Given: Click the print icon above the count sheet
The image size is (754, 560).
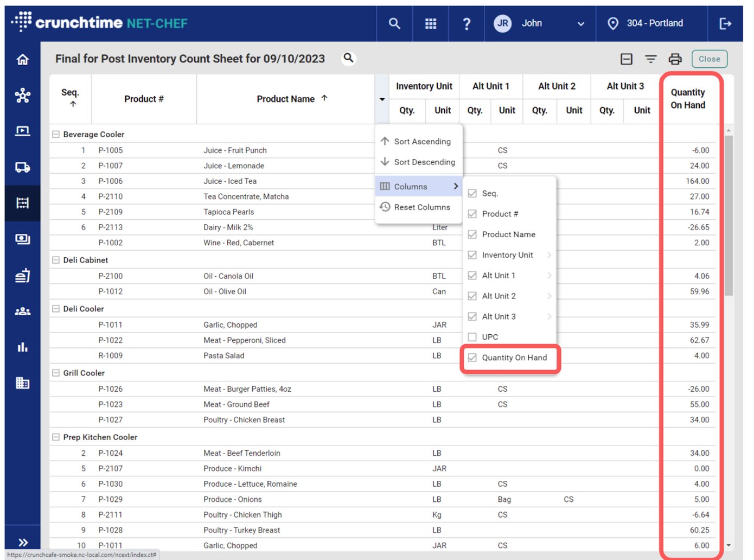Looking at the screenshot, I should (675, 59).
